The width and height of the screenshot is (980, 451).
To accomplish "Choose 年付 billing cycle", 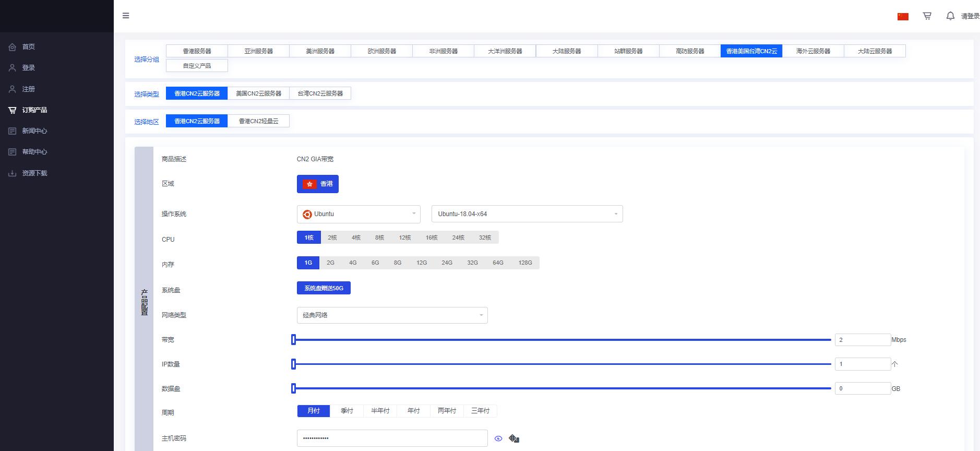I will tap(414, 411).
